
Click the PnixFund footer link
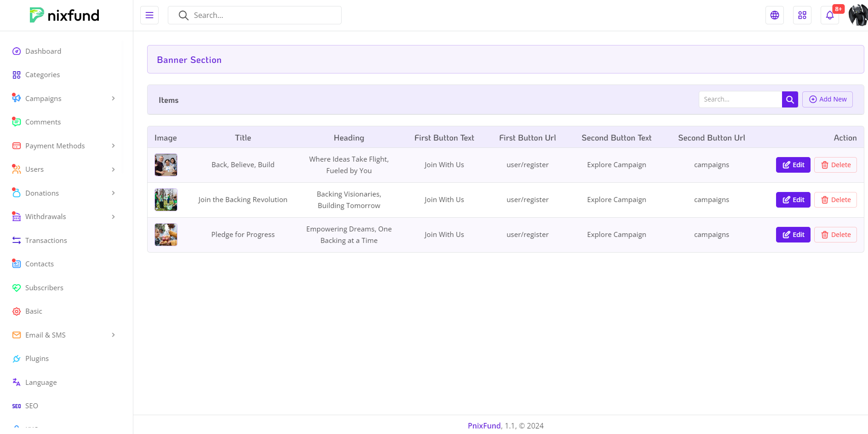pyautogui.click(x=484, y=426)
